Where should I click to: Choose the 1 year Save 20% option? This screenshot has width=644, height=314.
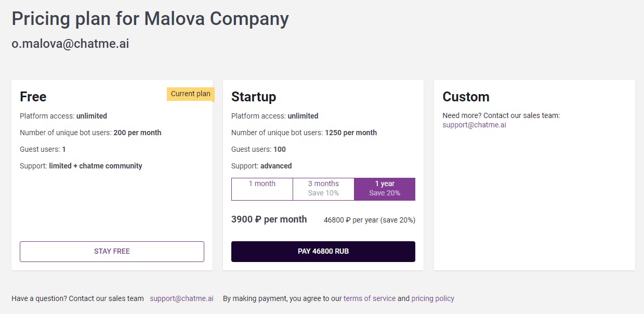[x=385, y=189]
